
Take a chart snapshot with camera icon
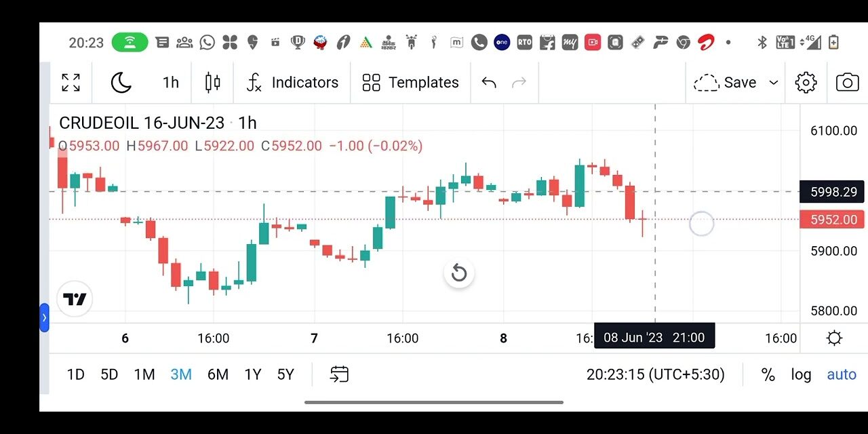847,83
